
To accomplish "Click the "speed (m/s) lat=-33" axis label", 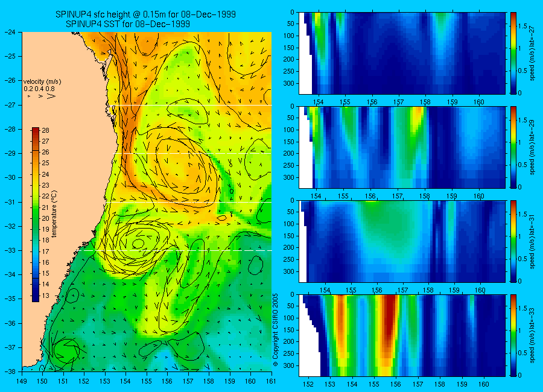I will point(533,336).
